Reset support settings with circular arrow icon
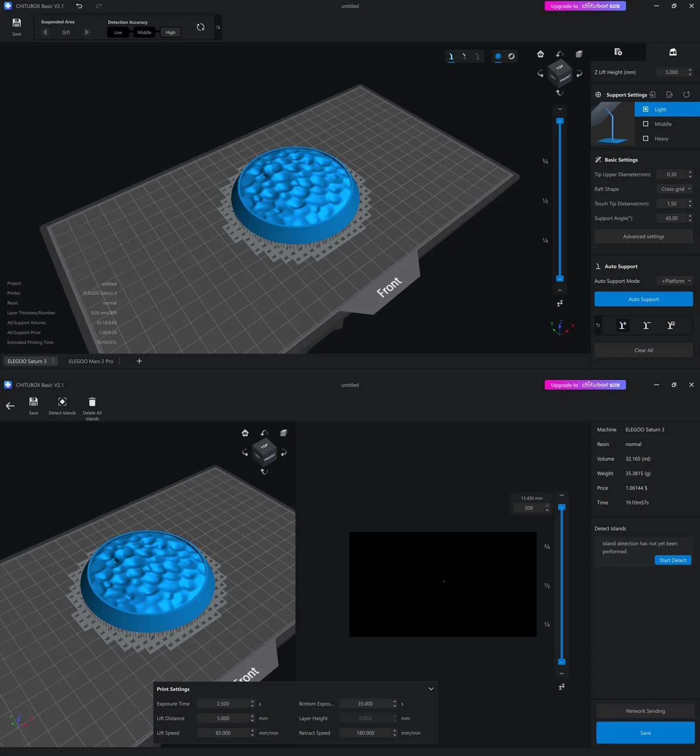700x756 pixels. 686,95
